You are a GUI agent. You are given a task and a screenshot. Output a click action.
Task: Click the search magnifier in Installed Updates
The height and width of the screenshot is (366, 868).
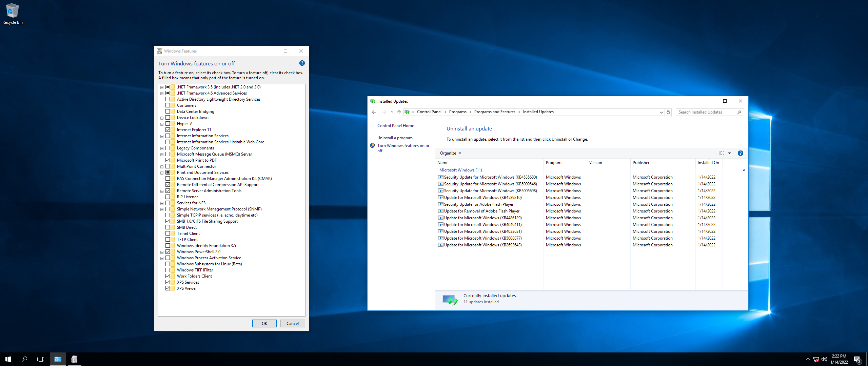pos(739,112)
